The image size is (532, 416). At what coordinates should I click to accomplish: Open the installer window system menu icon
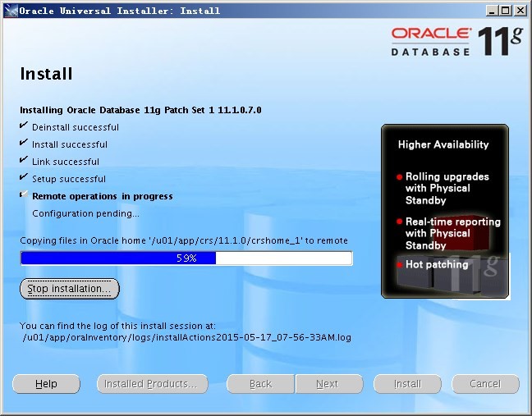[x=9, y=11]
